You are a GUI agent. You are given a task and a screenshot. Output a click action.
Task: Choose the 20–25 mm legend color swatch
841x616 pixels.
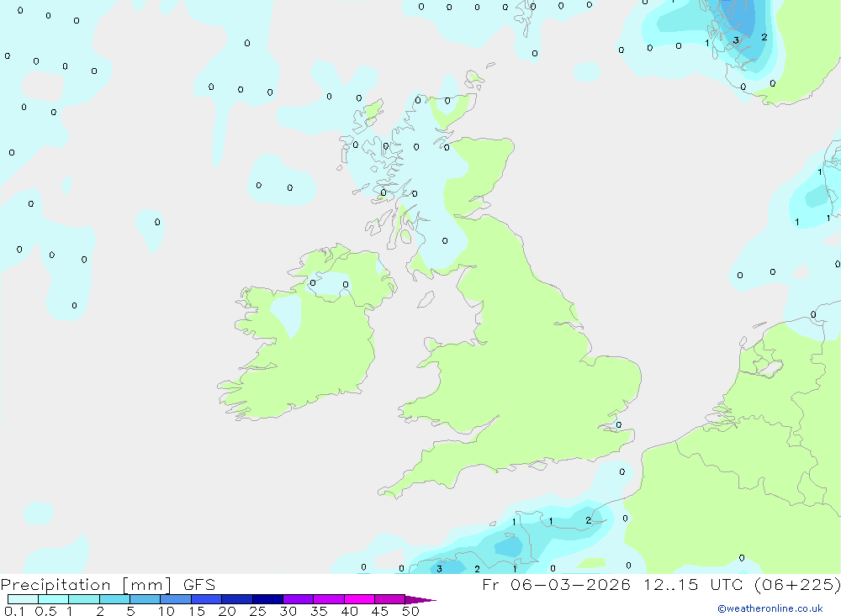(236, 599)
